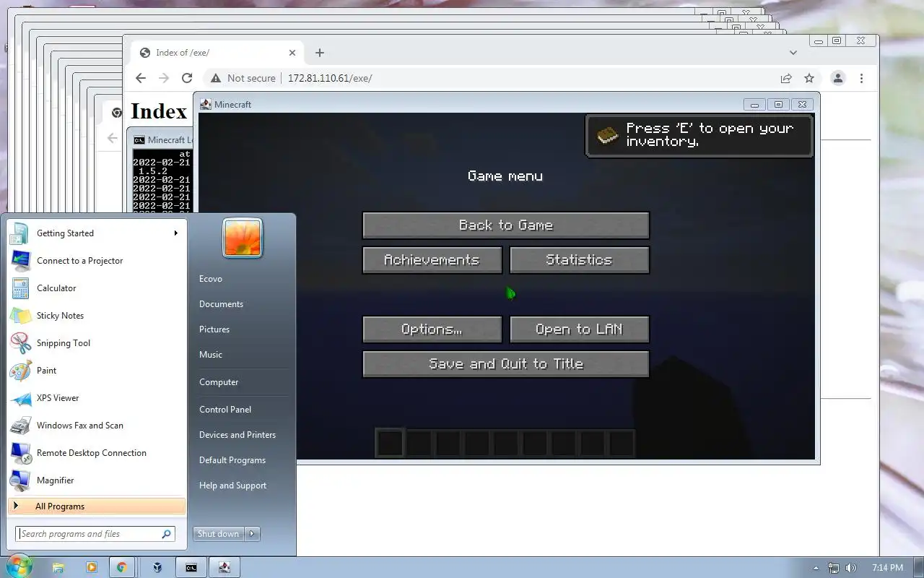Open File Explorer from the taskbar

(58, 567)
